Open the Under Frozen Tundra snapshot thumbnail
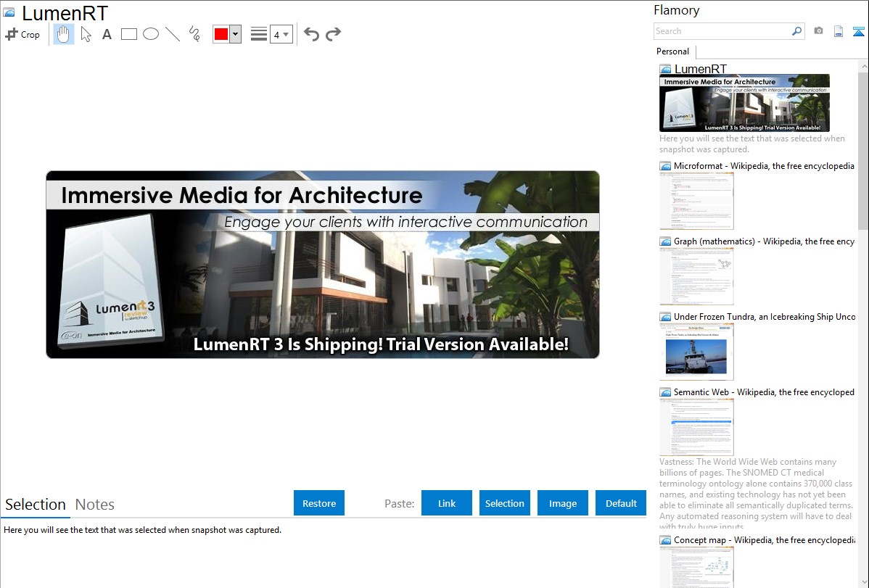The width and height of the screenshot is (869, 588). (696, 352)
